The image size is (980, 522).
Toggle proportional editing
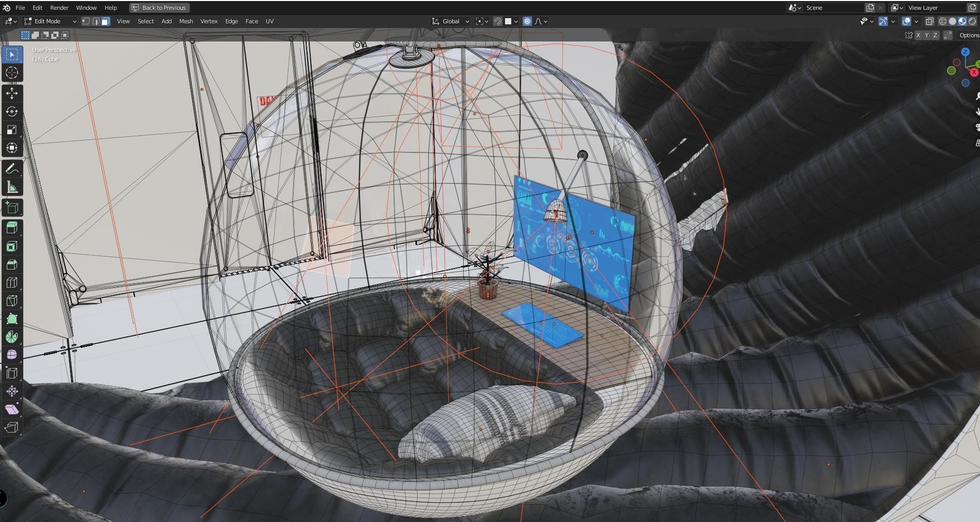527,21
